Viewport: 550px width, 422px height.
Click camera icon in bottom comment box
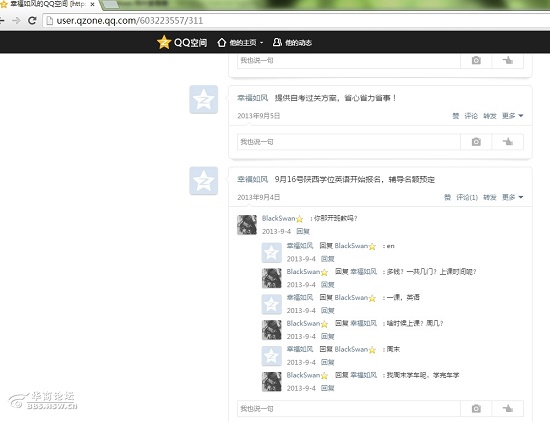point(476,409)
